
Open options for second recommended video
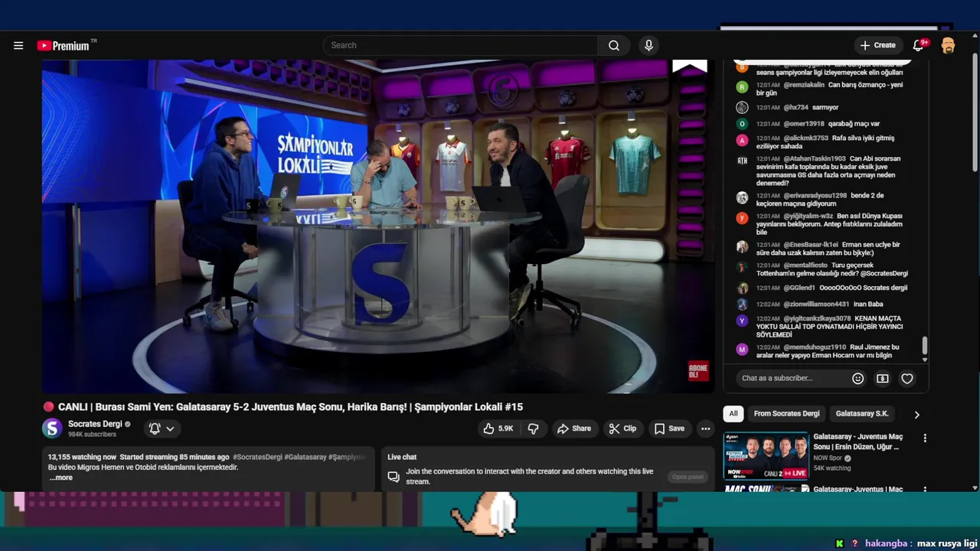(925, 489)
